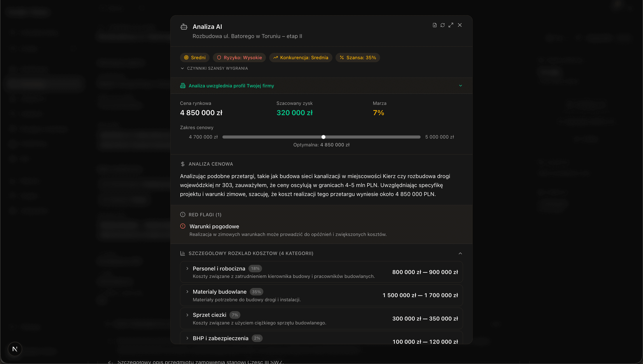The image size is (643, 364).
Task: Close the Analiza AI dialog
Action: click(460, 25)
